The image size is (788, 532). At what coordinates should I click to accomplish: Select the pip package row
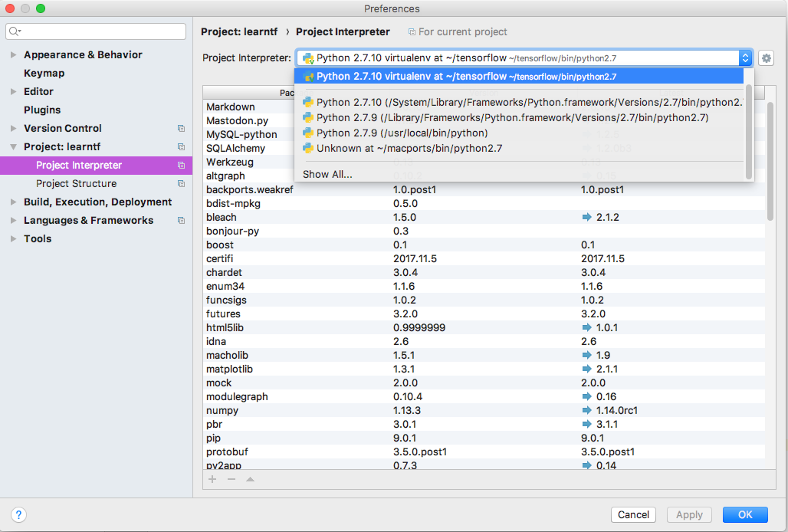484,438
